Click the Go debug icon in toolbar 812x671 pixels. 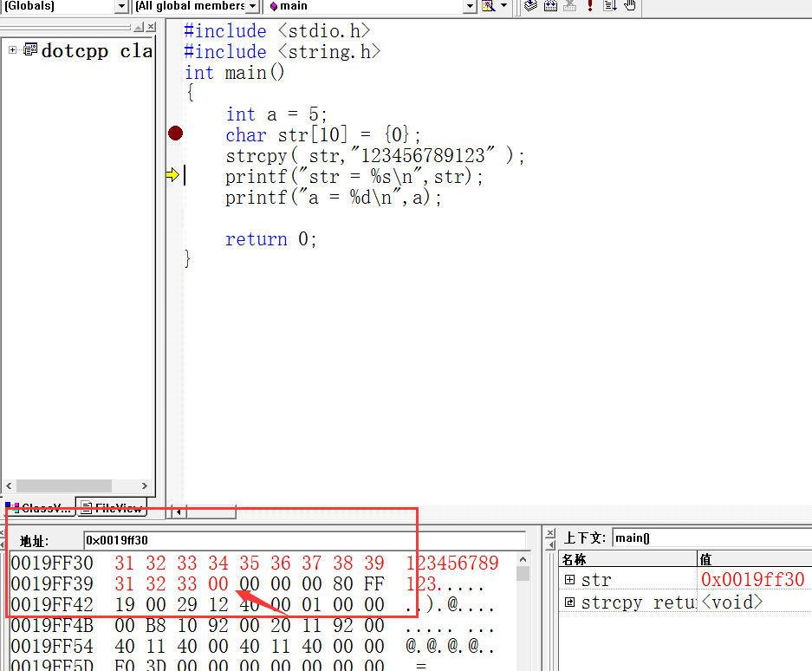pyautogui.click(x=610, y=5)
